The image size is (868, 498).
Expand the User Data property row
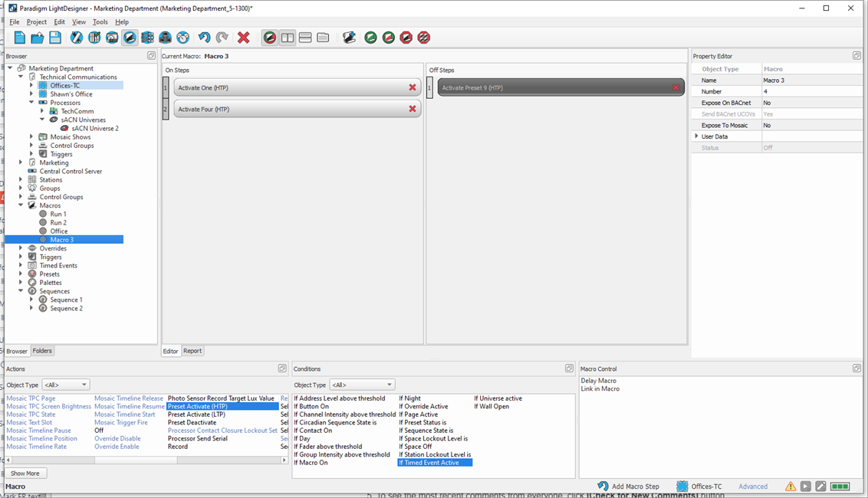tap(696, 136)
